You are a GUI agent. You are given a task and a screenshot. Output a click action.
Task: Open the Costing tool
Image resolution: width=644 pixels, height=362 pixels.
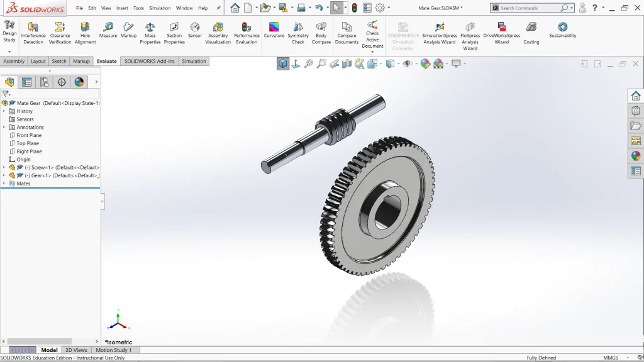coord(531,33)
